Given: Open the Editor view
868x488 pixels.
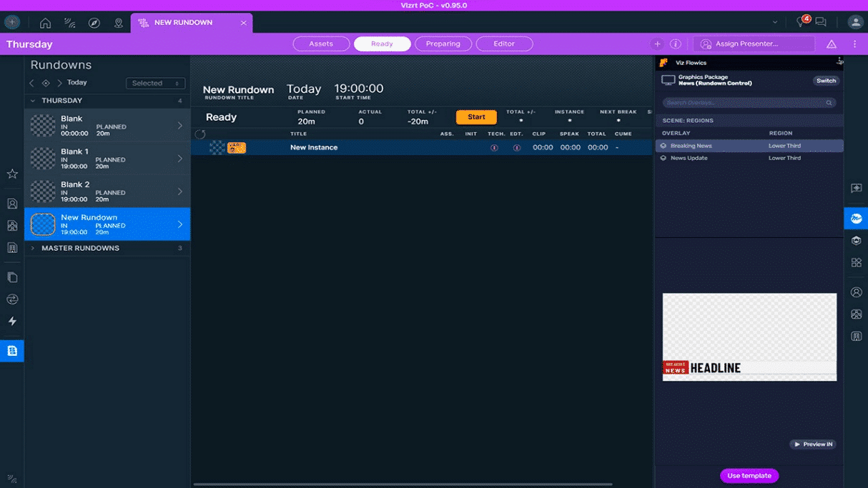Looking at the screenshot, I should click(x=504, y=44).
